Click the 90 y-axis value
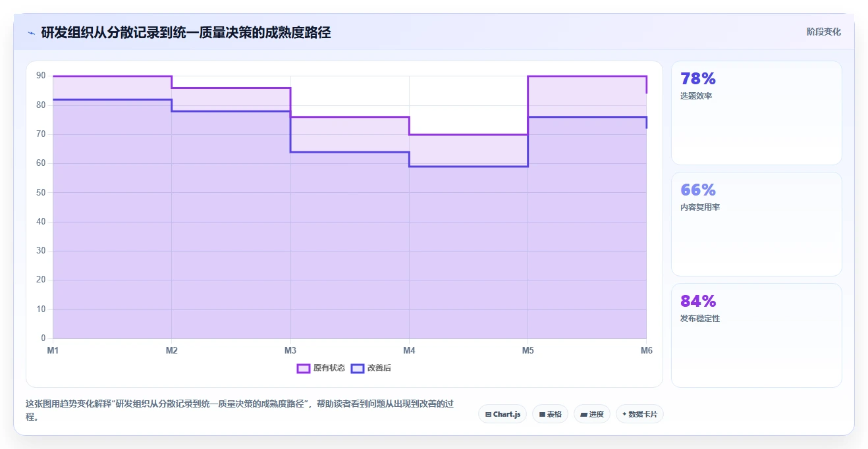Viewport: 868px width, 449px height. (41, 76)
